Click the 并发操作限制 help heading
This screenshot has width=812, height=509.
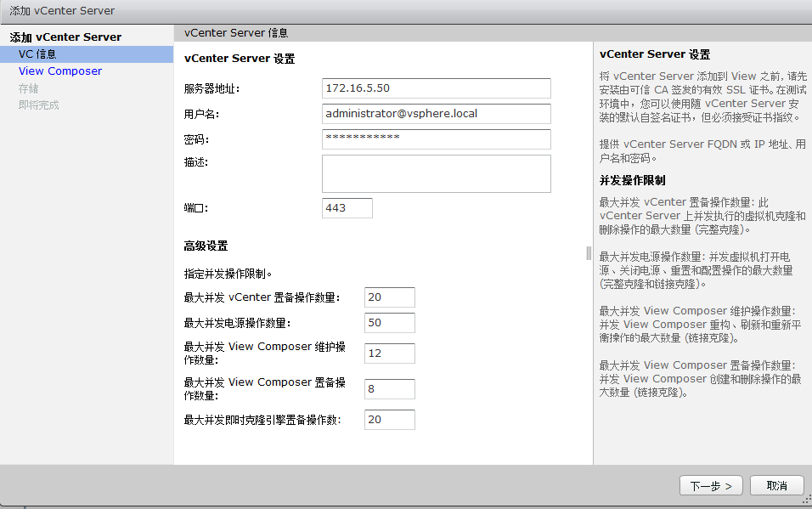point(632,180)
